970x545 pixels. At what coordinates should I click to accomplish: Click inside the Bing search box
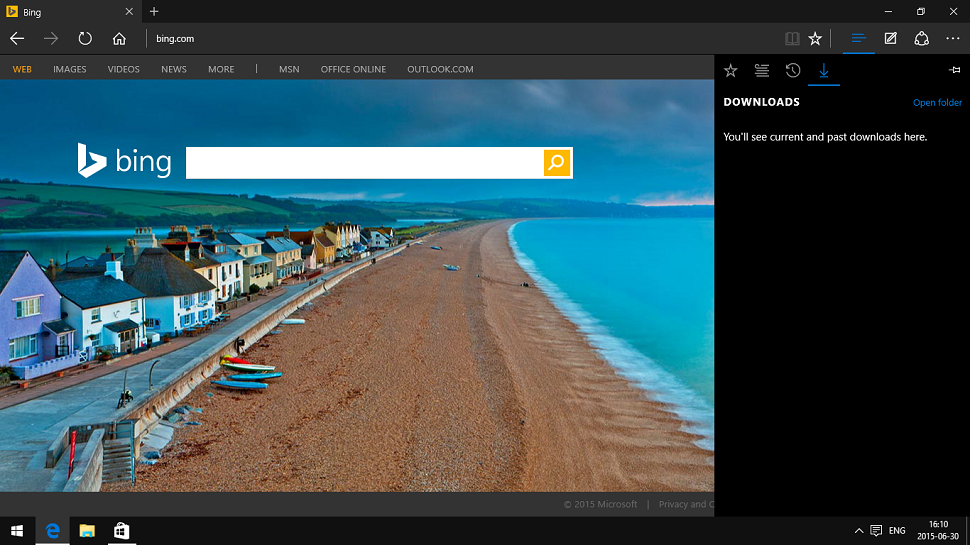tap(364, 163)
